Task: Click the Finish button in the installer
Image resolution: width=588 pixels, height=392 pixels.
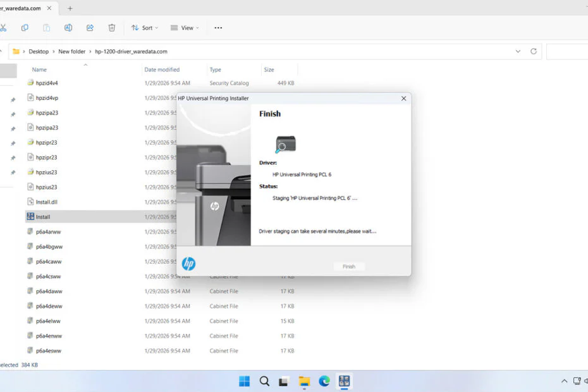Action: 349,267
